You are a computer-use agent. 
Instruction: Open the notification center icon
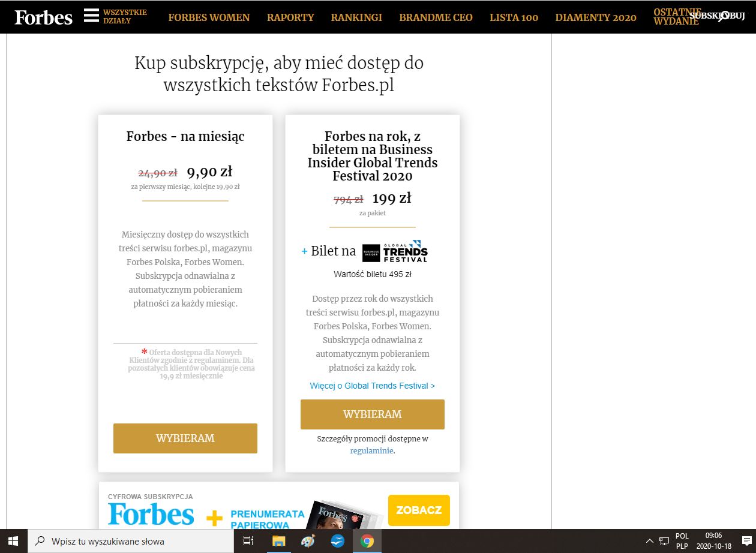746,541
